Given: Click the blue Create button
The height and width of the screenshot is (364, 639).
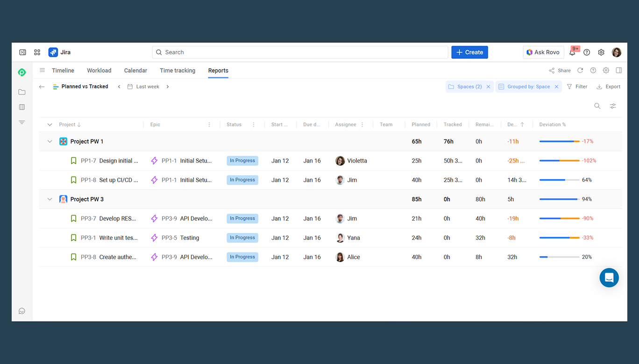Looking at the screenshot, I should pyautogui.click(x=469, y=52).
